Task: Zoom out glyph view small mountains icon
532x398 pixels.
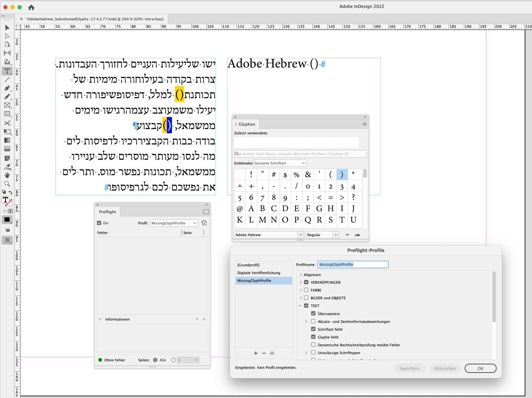Action: point(347,235)
